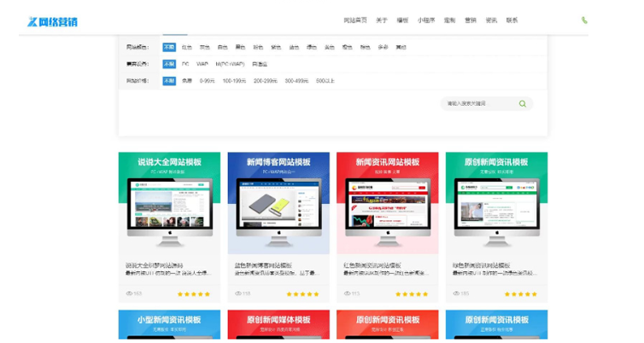Screen dimensions: 644x343
Task: Open the 小程序 navigation menu item
Action: coord(425,20)
